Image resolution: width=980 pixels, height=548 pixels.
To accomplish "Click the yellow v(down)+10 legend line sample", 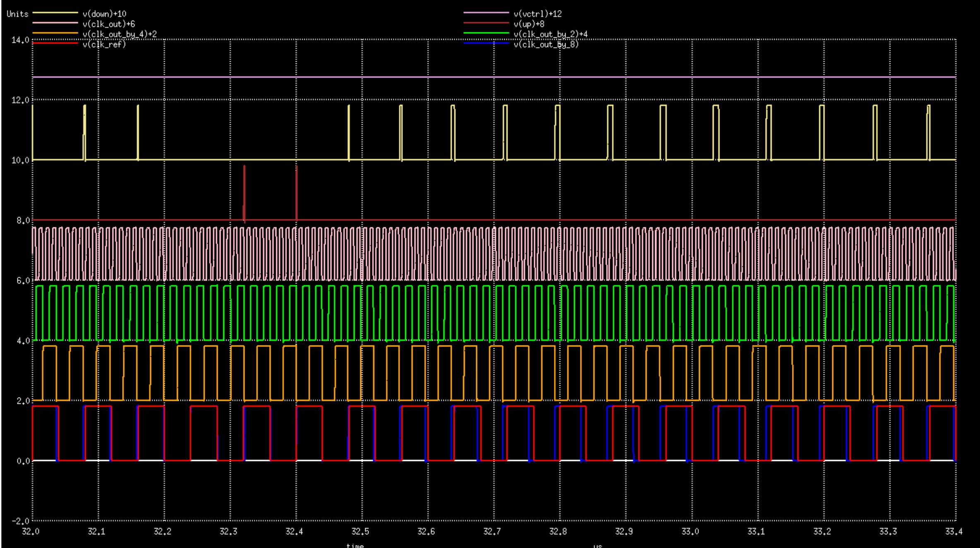I will pos(55,13).
